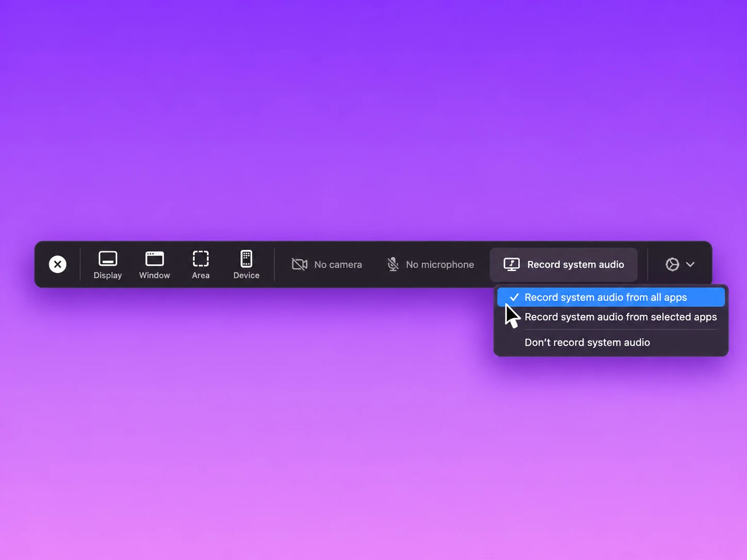Choose Record system audio from all apps
The height and width of the screenshot is (560, 747).
[611, 297]
